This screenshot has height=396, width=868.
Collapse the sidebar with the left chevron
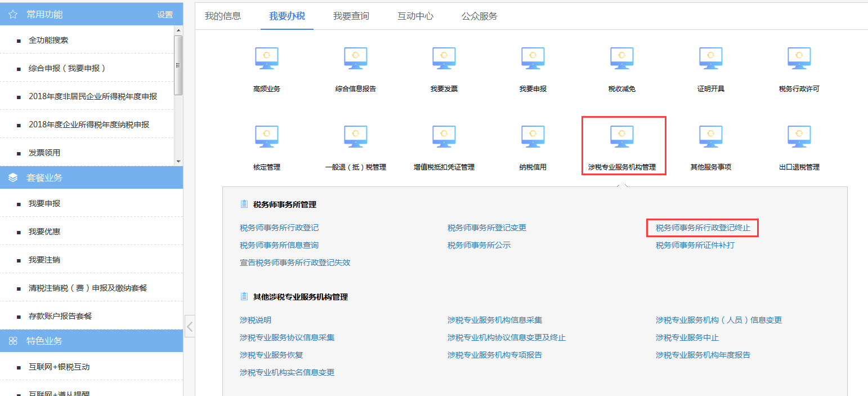point(190,326)
